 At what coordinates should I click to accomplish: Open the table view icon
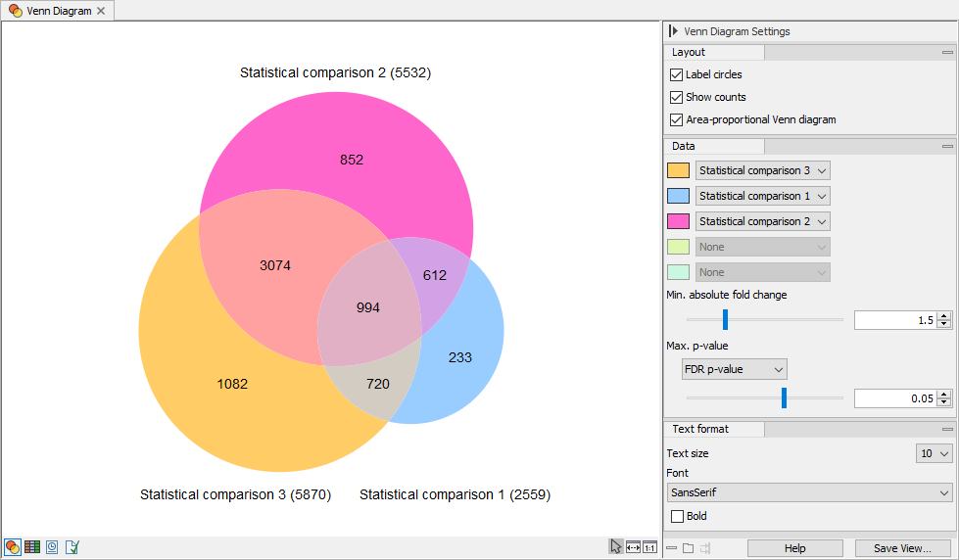32,547
